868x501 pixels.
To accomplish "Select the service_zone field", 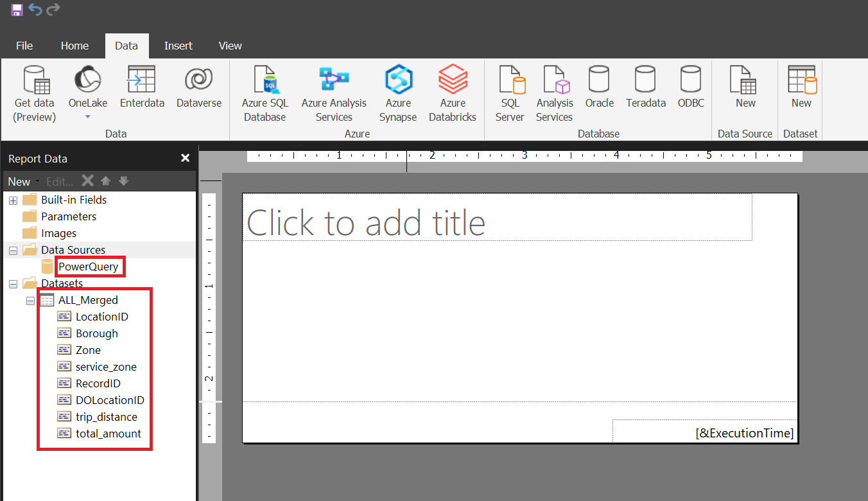I will coord(106,367).
